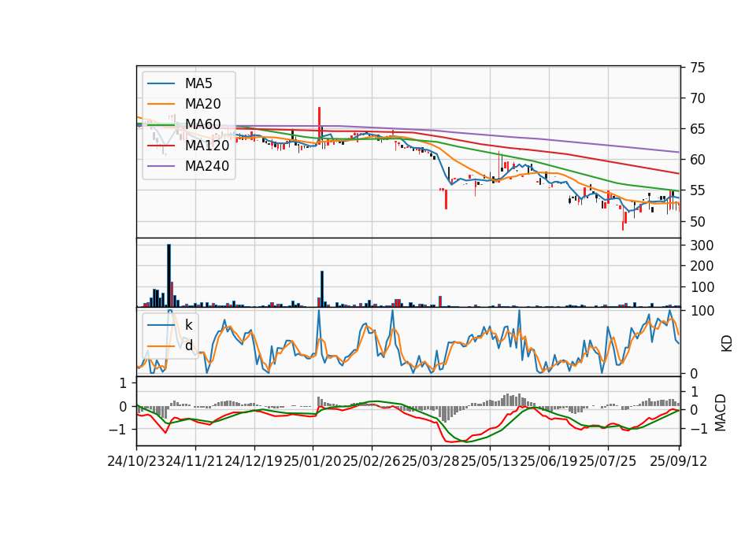Viewport: 756px width, 543px height.
Task: Click the 25/09/12 date axis label
Action: coord(678,461)
